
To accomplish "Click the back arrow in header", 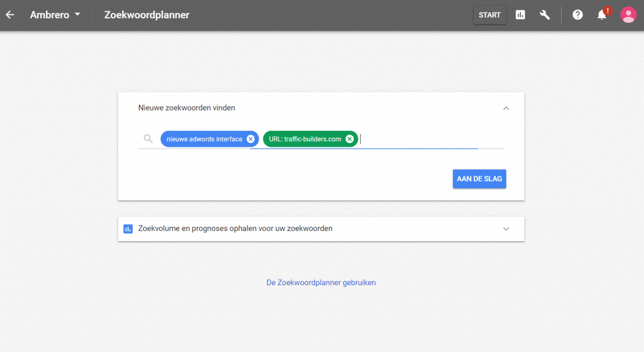I will coord(10,14).
